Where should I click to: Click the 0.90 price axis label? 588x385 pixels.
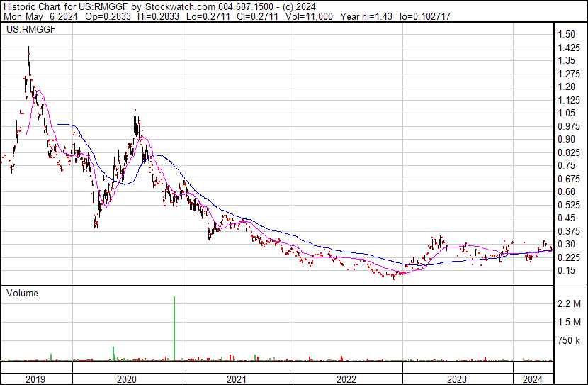(566, 139)
